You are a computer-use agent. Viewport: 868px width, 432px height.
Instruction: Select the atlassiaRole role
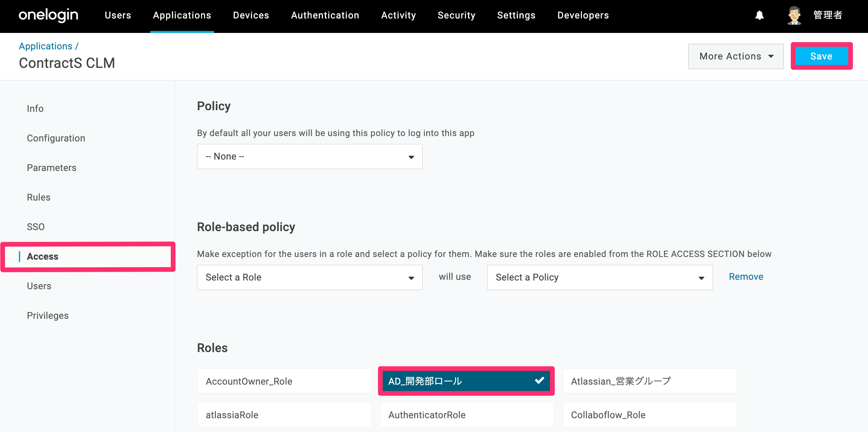(x=284, y=415)
